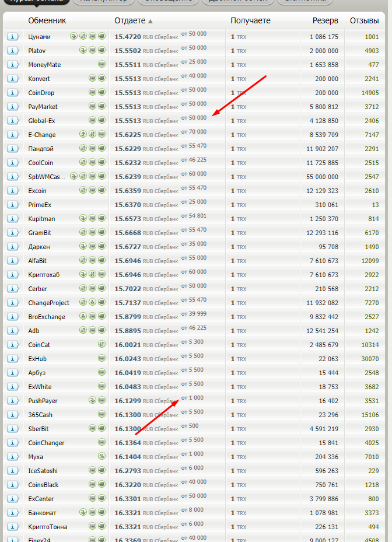Open info icon for SberBit row

pos(13,429)
